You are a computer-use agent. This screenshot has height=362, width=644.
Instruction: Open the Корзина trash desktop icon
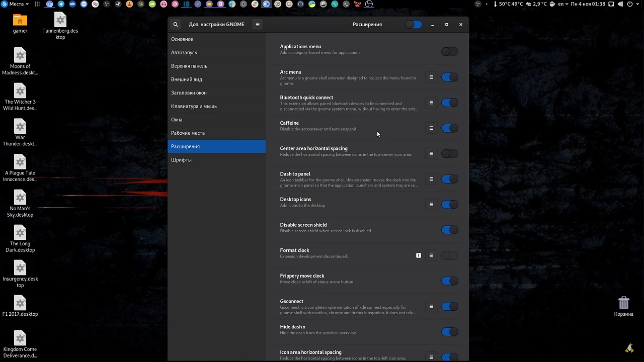point(623,303)
